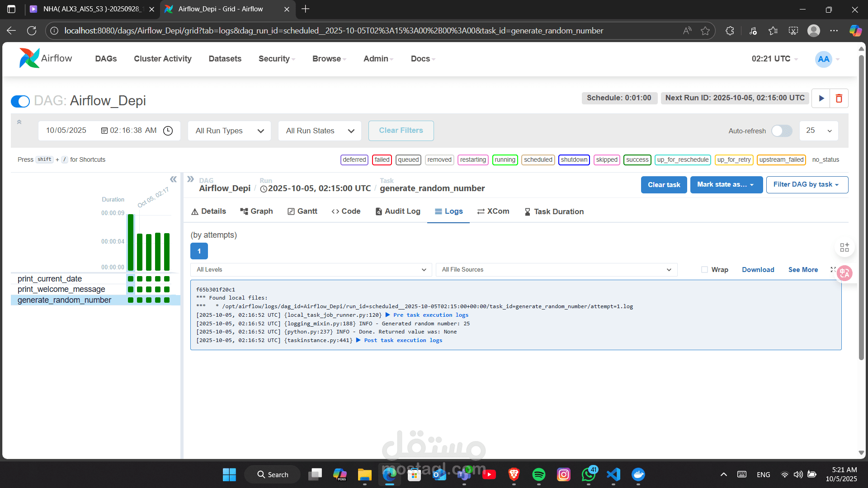This screenshot has width=868, height=488.
Task: Download the task log file
Action: coord(758,269)
